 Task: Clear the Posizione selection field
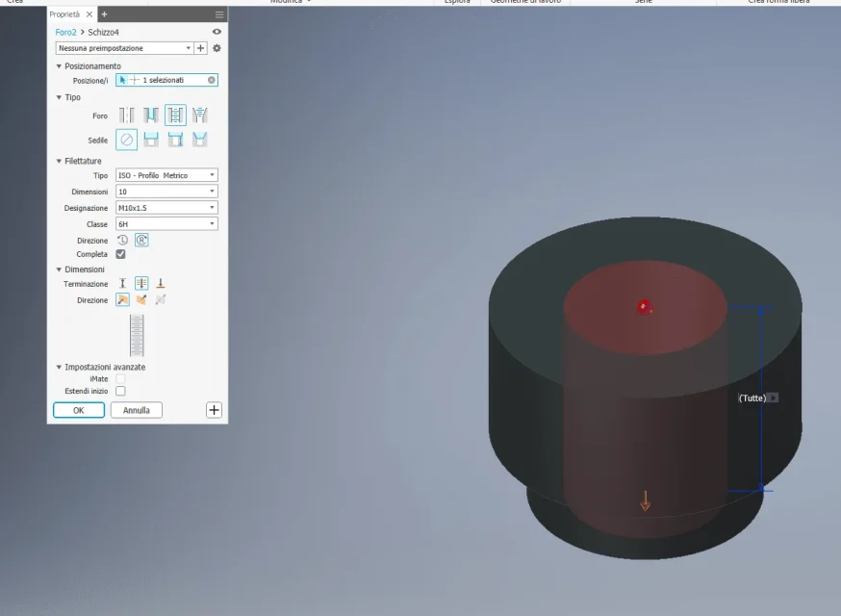tap(212, 80)
